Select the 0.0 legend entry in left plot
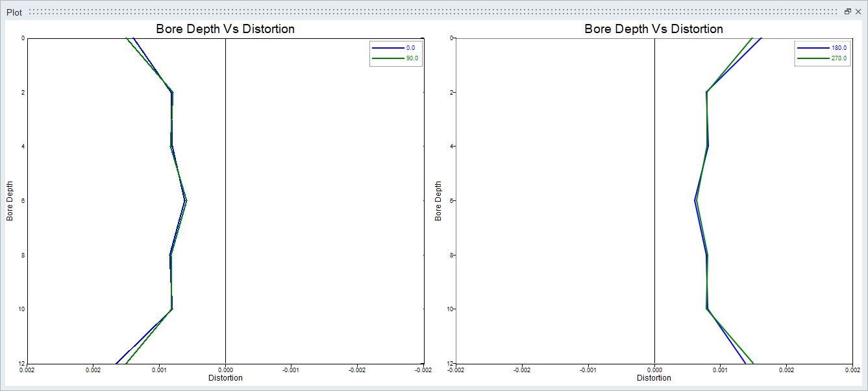 (x=410, y=48)
